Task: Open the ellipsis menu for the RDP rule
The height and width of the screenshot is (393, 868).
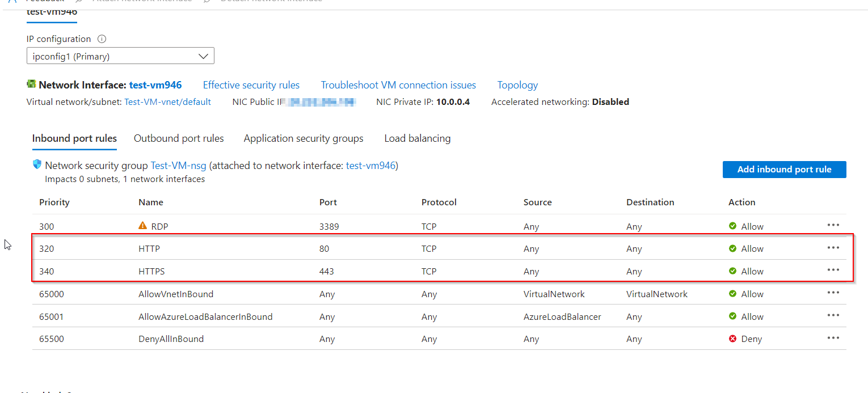Action: coord(833,225)
